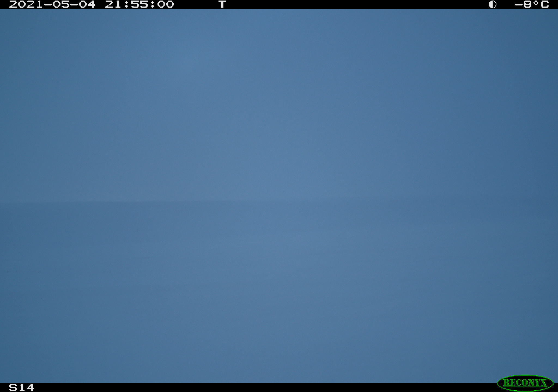This screenshot has width=558, height=392.
Task: Click the blue sky above the horizon
Action: click(279, 103)
